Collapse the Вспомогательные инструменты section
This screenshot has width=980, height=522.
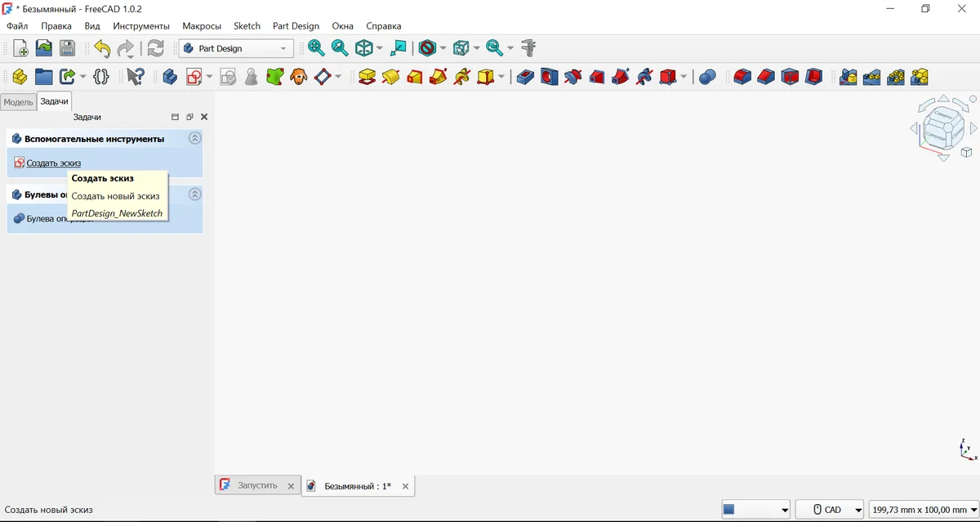tap(194, 139)
